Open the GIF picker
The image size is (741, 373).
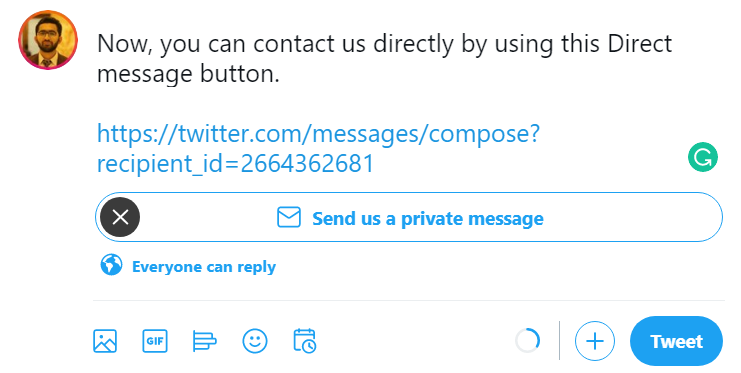click(x=155, y=341)
